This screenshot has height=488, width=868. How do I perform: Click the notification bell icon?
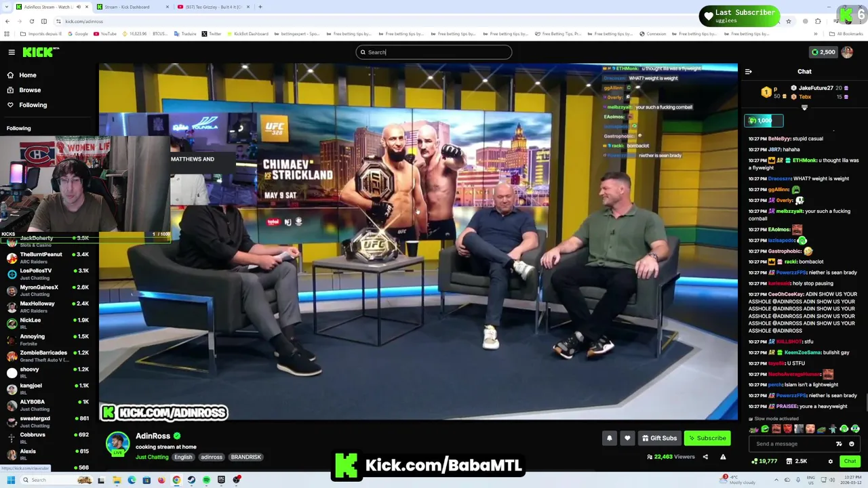tap(609, 438)
